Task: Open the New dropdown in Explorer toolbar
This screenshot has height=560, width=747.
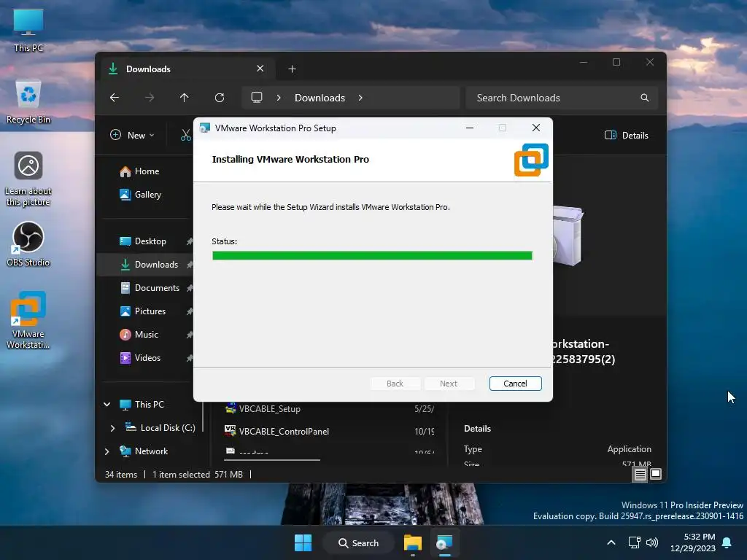Action: pos(133,135)
